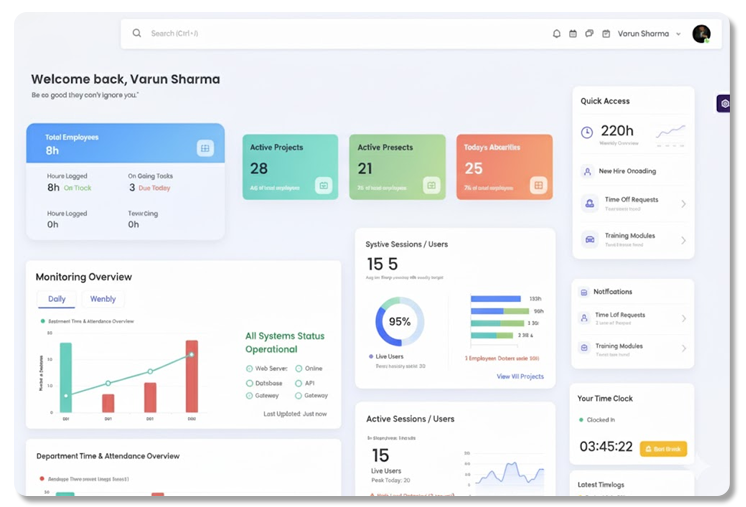746x507 pixels.
Task: Click the New Hire Onboarding person icon
Action: pos(587,171)
